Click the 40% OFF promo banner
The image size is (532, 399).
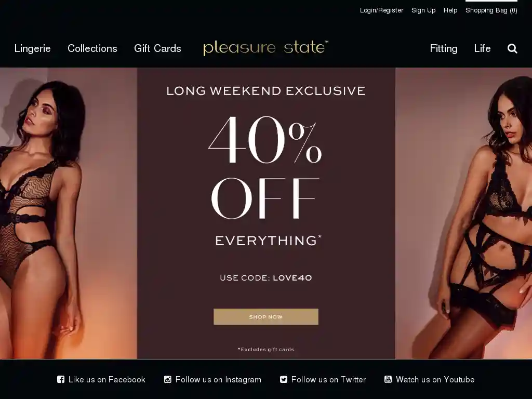point(266,213)
